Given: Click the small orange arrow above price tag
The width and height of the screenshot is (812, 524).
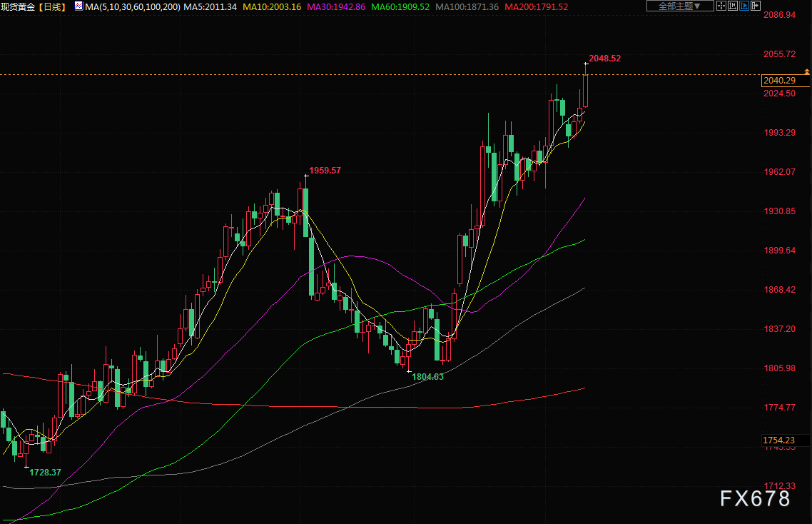Looking at the screenshot, I should pos(807,71).
